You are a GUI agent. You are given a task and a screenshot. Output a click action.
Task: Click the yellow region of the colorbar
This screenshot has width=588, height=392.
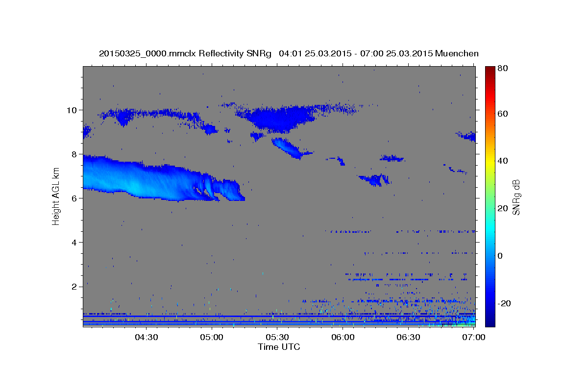(x=490, y=162)
